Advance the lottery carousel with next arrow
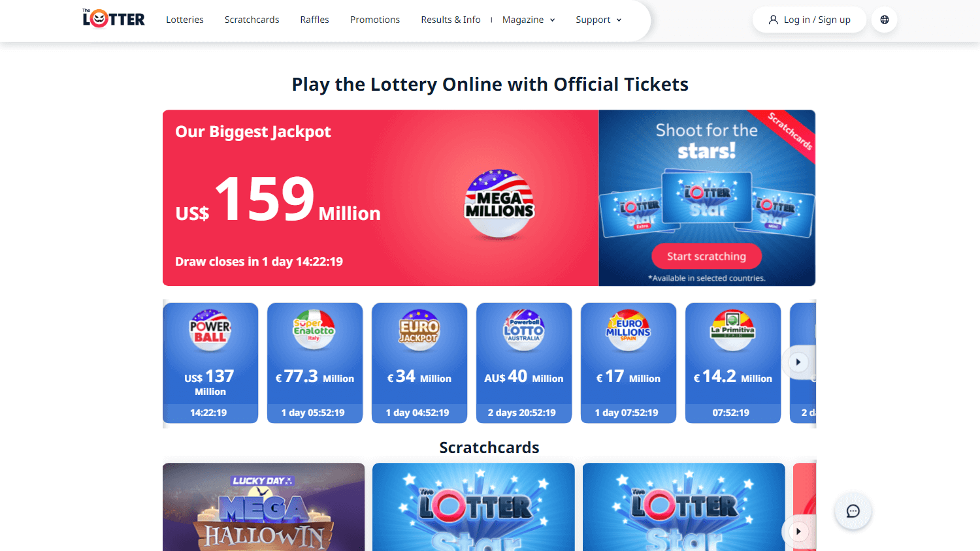This screenshot has height=551, width=980. coord(798,362)
